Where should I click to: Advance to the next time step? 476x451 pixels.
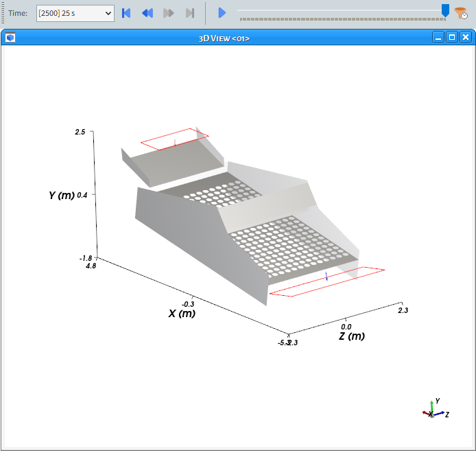pos(169,13)
